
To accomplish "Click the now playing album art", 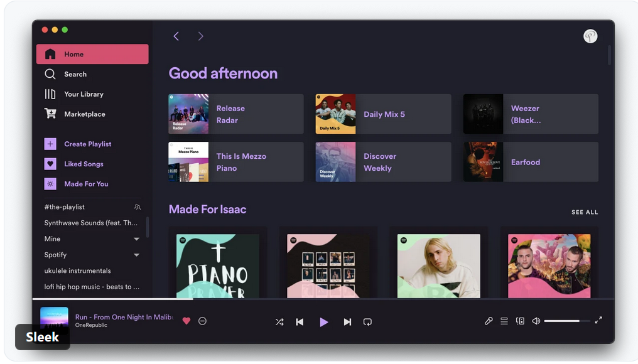I will pos(54,321).
